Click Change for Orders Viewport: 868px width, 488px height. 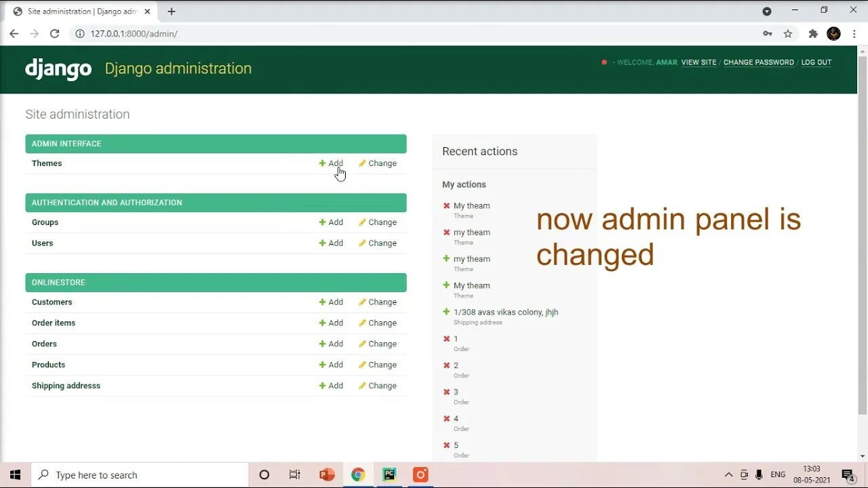pos(378,344)
